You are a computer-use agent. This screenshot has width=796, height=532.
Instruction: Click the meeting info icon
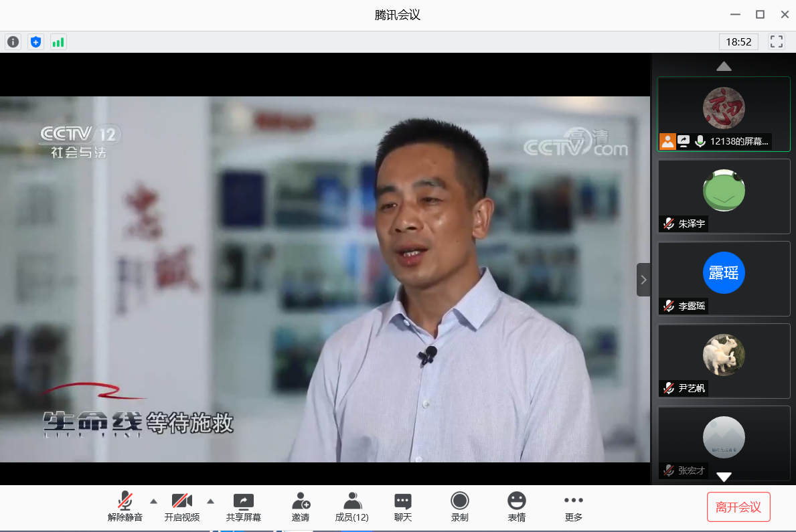click(x=13, y=42)
